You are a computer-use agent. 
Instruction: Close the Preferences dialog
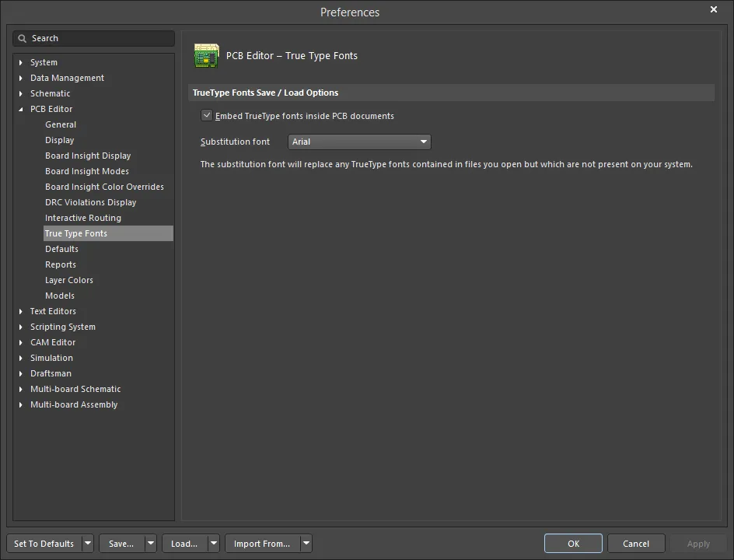714,9
